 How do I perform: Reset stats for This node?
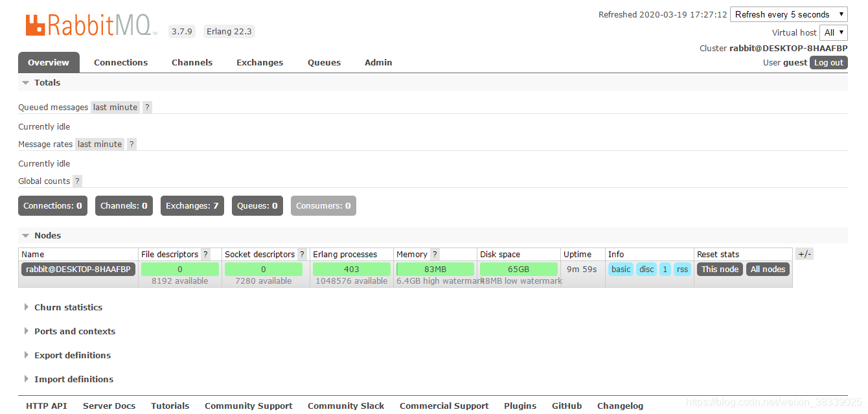point(720,270)
